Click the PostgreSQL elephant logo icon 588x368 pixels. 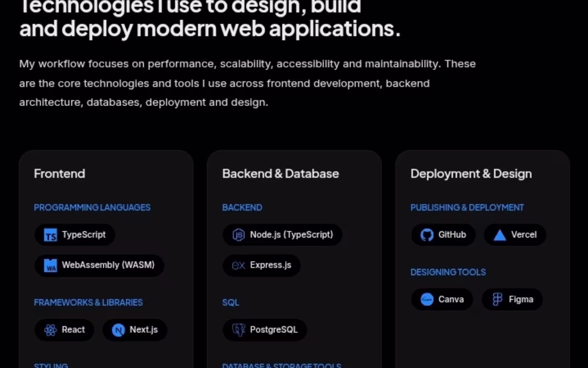239,330
